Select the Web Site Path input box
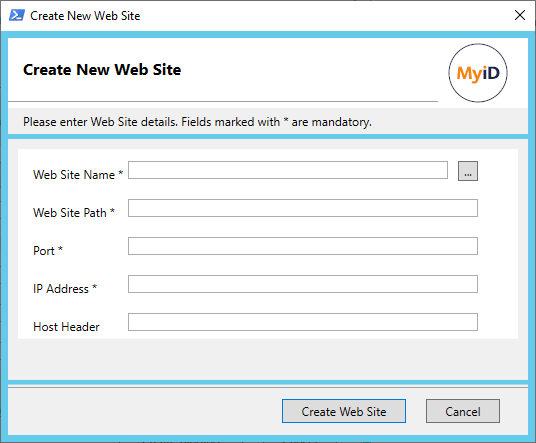The height and width of the screenshot is (443, 536). point(303,208)
